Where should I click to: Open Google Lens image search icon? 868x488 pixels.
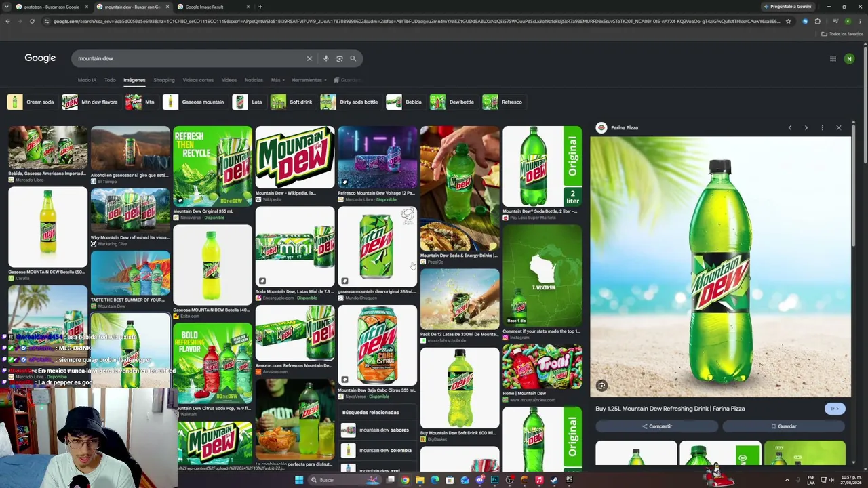(x=340, y=58)
